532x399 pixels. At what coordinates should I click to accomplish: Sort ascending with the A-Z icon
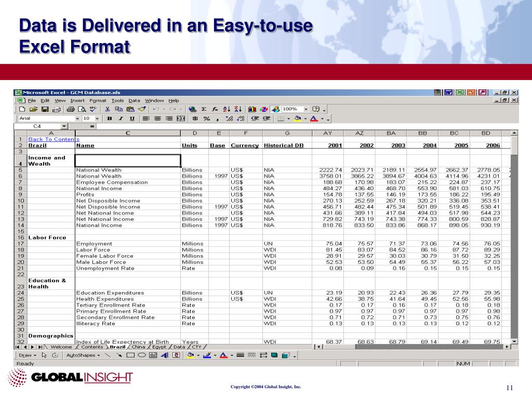pyautogui.click(x=227, y=109)
